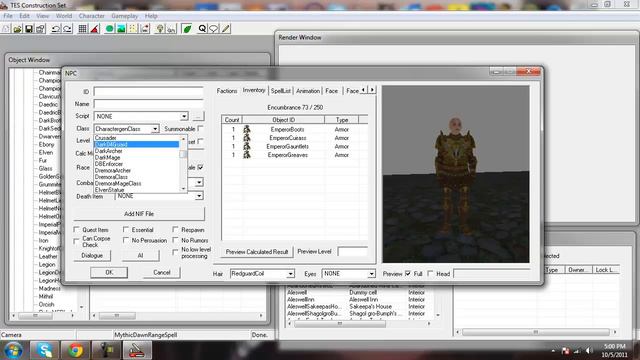This screenshot has width=640, height=360.
Task: Click OK in the NPC dialog
Action: (x=109, y=272)
